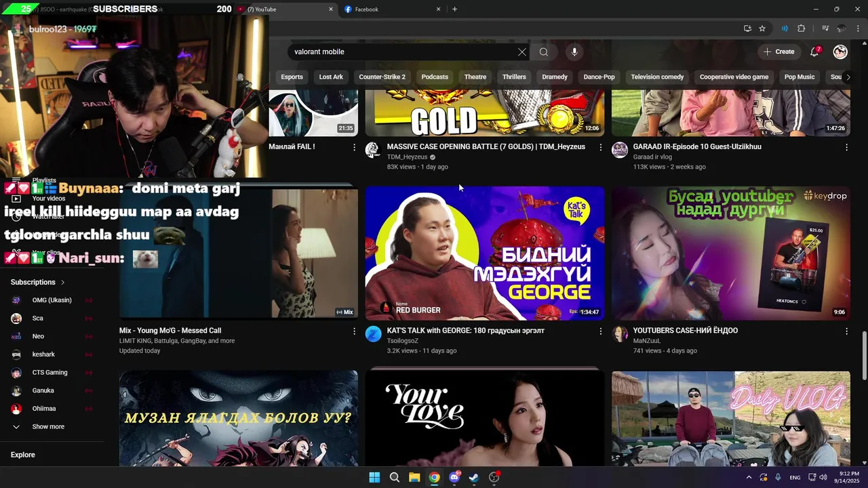Select the Lost Ark filter chip

click(x=331, y=77)
